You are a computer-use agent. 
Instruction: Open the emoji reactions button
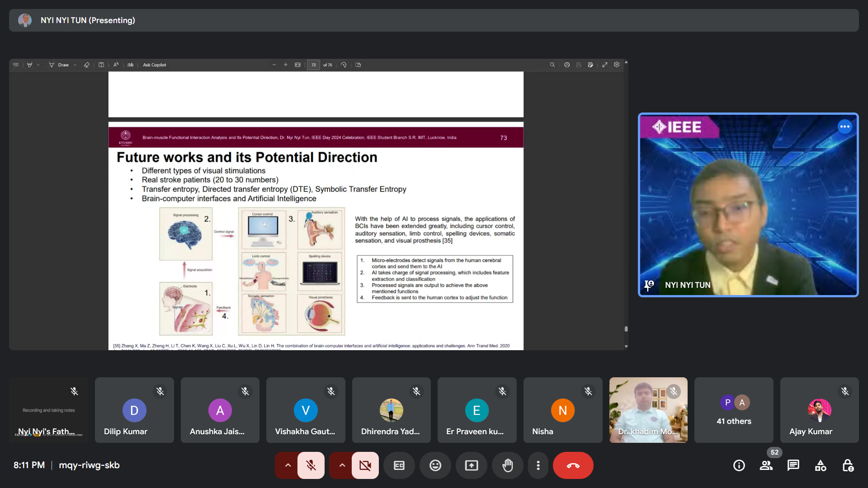click(x=435, y=465)
